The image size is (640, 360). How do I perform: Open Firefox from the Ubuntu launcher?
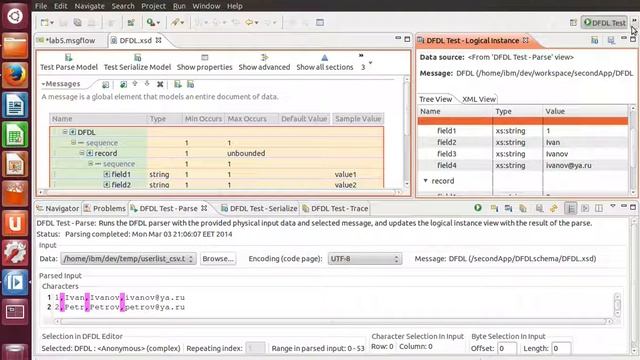pyautogui.click(x=15, y=76)
